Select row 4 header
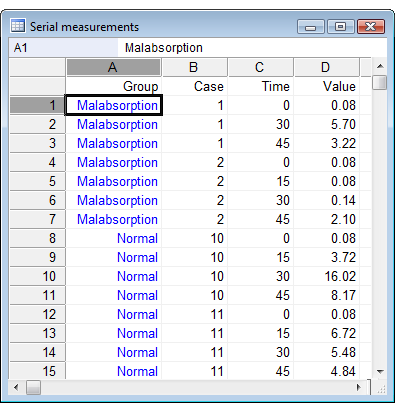 pyautogui.click(x=37, y=162)
